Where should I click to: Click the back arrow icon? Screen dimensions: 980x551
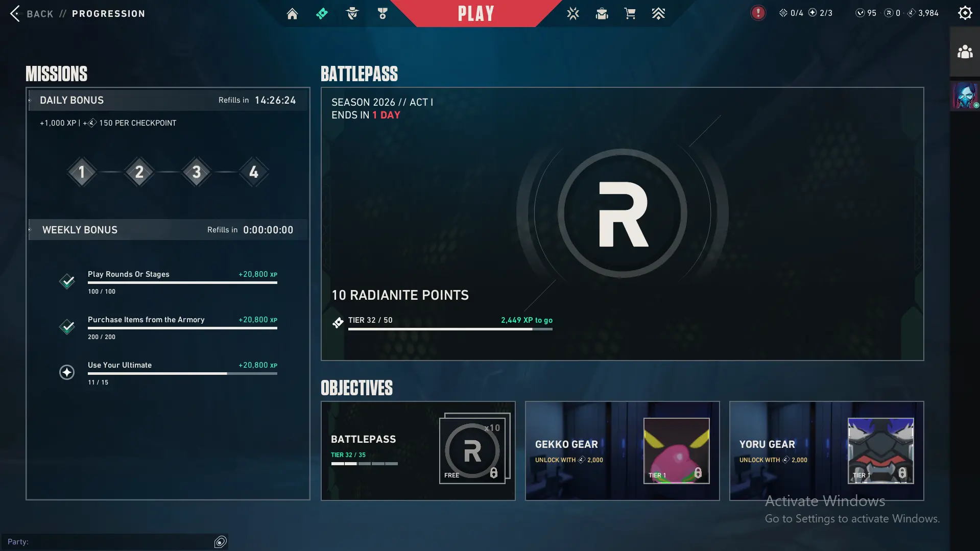(15, 14)
